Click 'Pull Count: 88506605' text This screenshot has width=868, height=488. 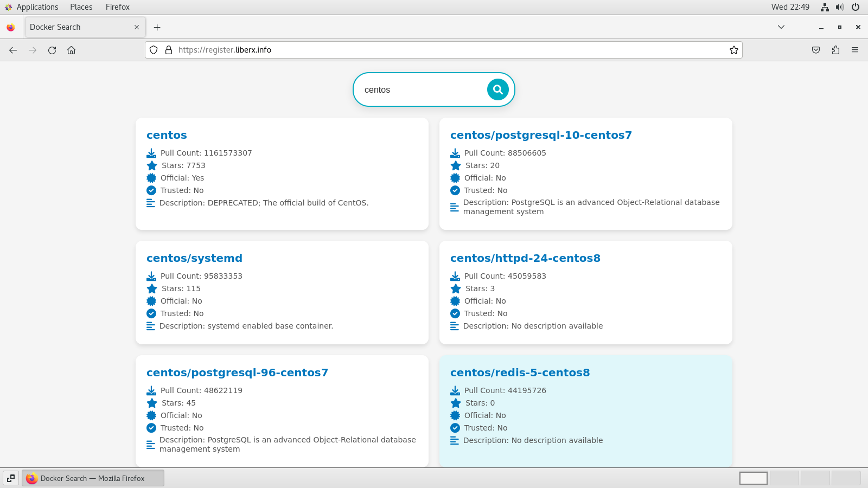[x=505, y=153]
